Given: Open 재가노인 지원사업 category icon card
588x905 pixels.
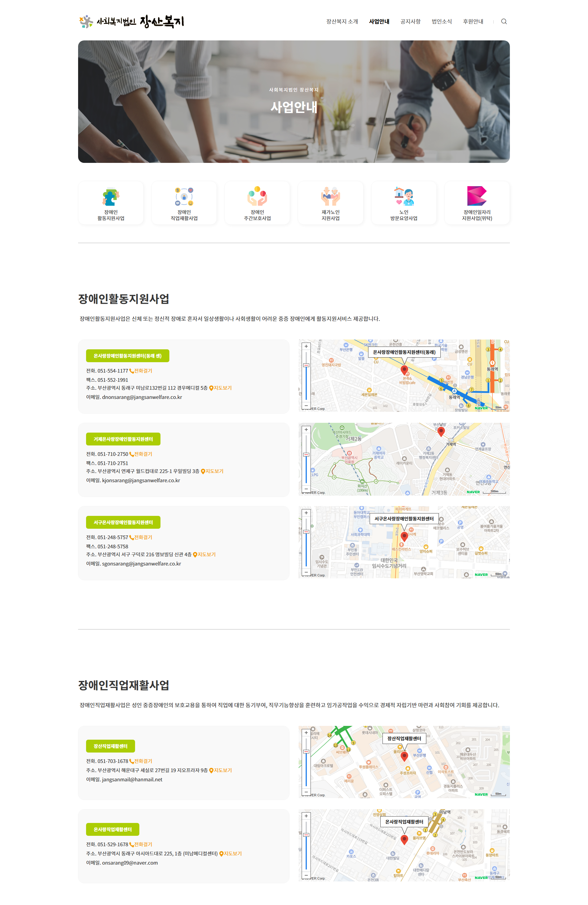Looking at the screenshot, I should coord(330,203).
